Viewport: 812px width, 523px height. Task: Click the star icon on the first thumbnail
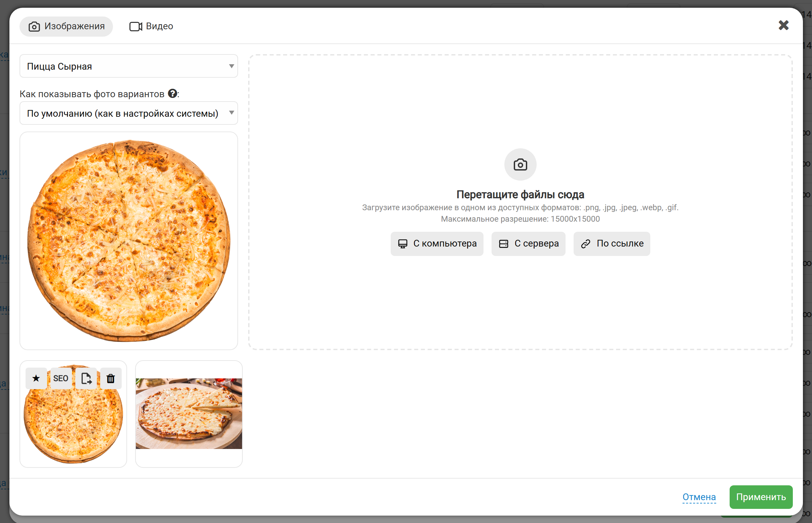tap(36, 378)
